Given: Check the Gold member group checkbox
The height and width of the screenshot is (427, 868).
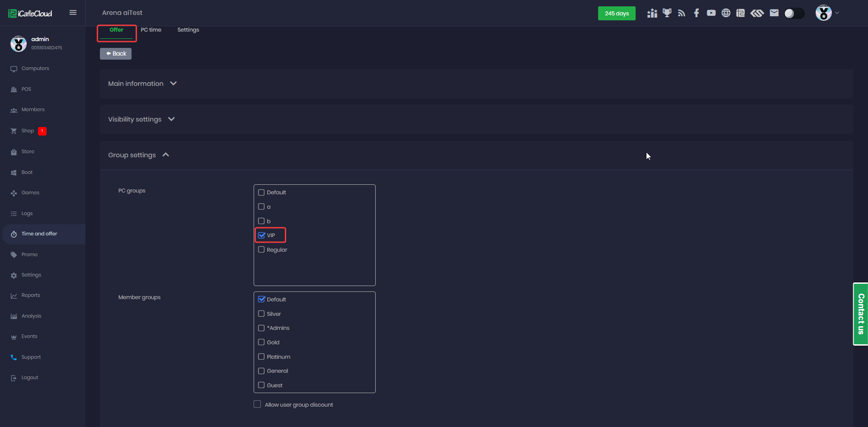Looking at the screenshot, I should click(x=261, y=343).
